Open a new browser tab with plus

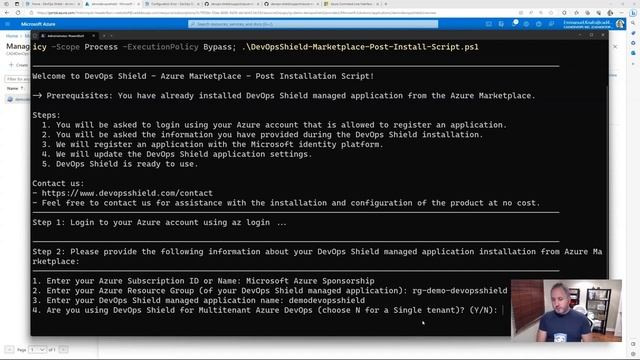coord(386,4)
